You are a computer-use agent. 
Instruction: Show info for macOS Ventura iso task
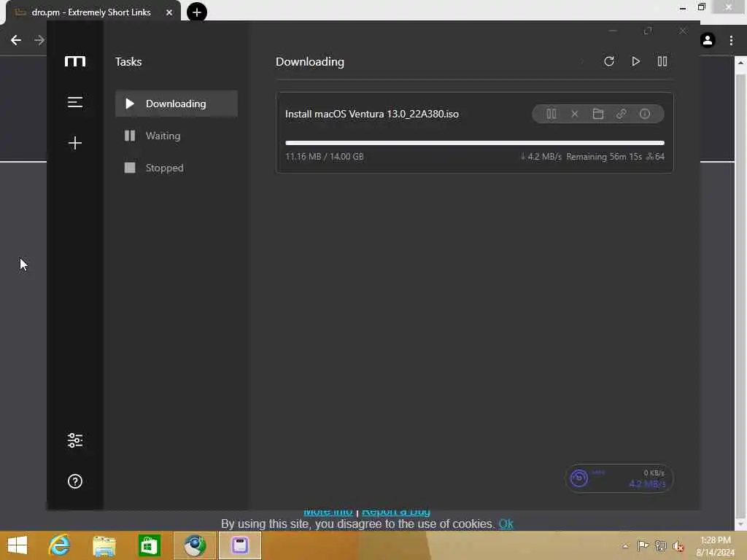[x=645, y=114]
